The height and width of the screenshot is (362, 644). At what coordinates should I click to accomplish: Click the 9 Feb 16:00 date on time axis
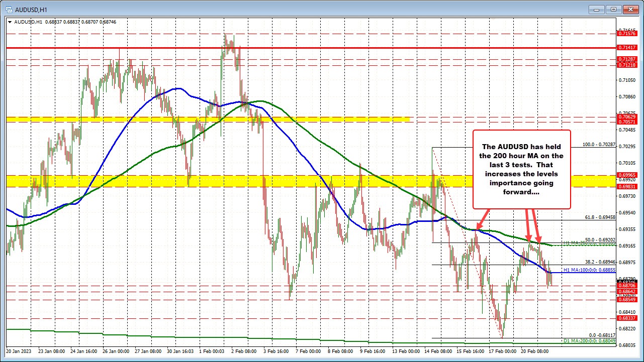pyautogui.click(x=374, y=352)
